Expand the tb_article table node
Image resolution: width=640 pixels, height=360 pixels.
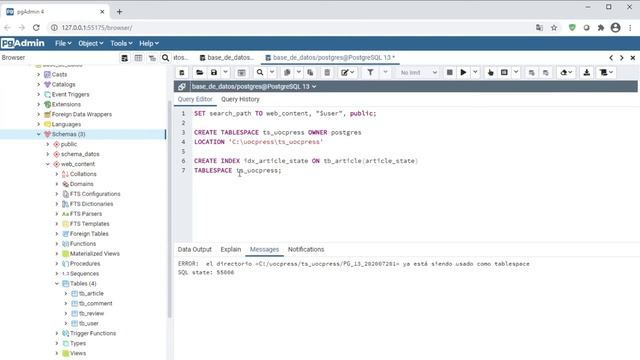66,293
